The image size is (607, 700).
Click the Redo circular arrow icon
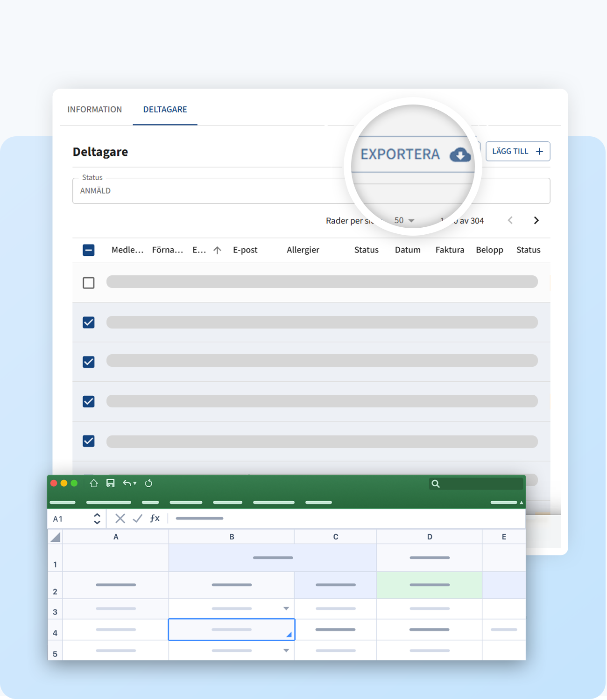click(x=148, y=483)
